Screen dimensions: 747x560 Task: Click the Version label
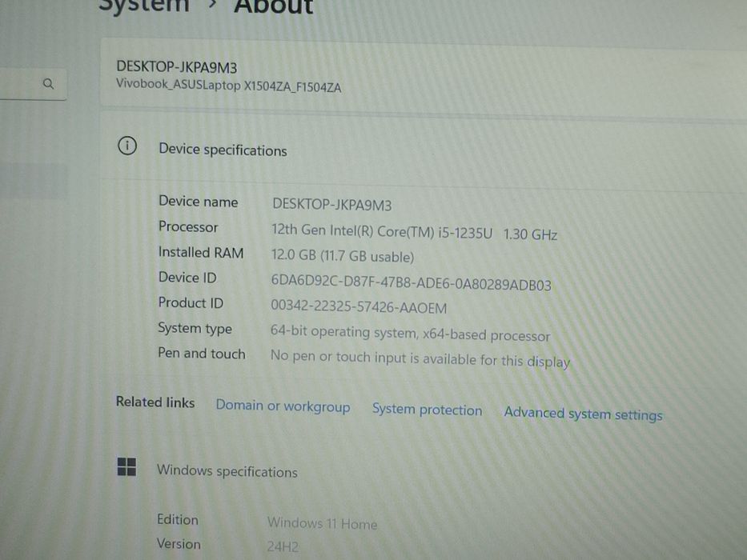pos(179,544)
